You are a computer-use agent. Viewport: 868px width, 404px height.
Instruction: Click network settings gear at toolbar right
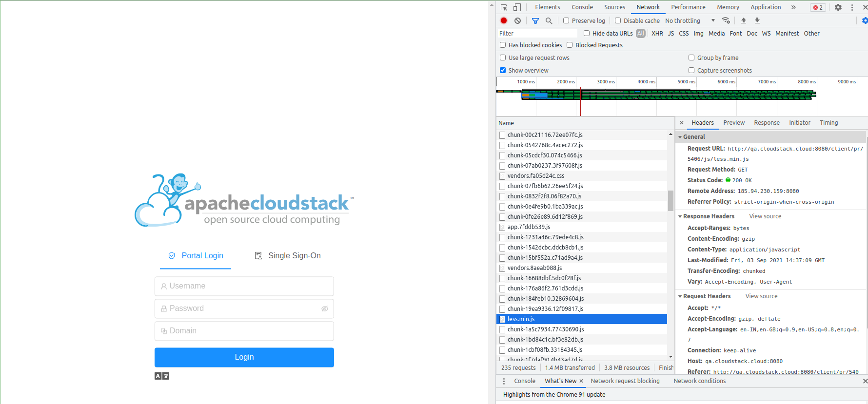click(865, 20)
